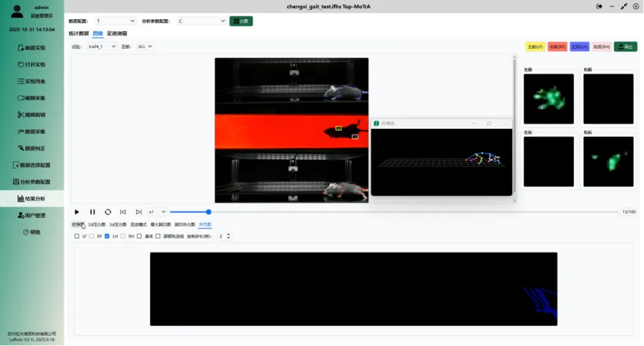Jump to the previous frame
Screen dimensions: 644x346
123,212
